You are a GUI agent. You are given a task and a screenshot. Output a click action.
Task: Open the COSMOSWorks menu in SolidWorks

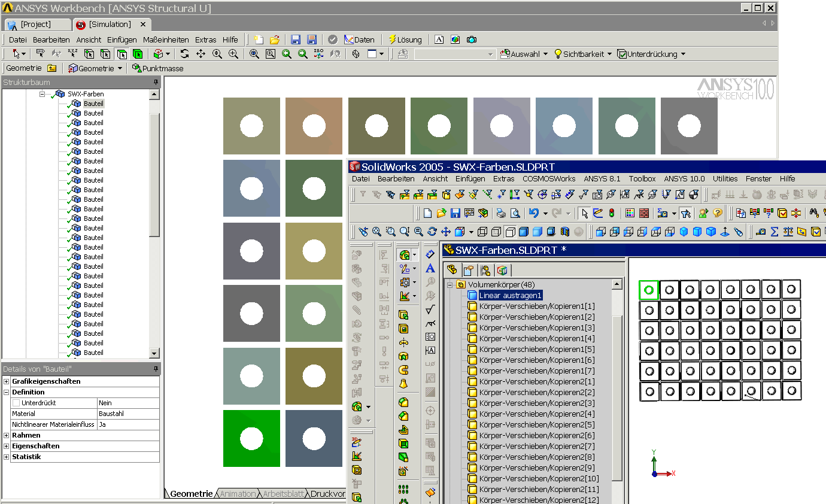click(x=548, y=178)
